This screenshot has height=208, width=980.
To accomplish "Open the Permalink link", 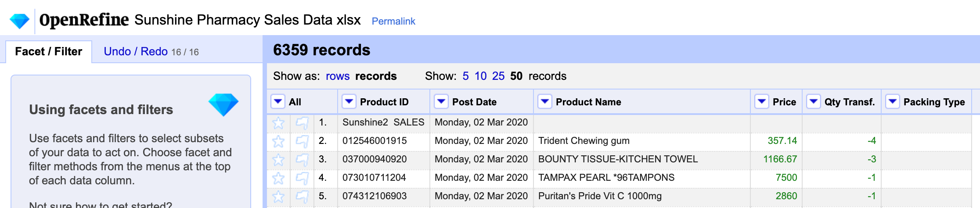I will (393, 21).
